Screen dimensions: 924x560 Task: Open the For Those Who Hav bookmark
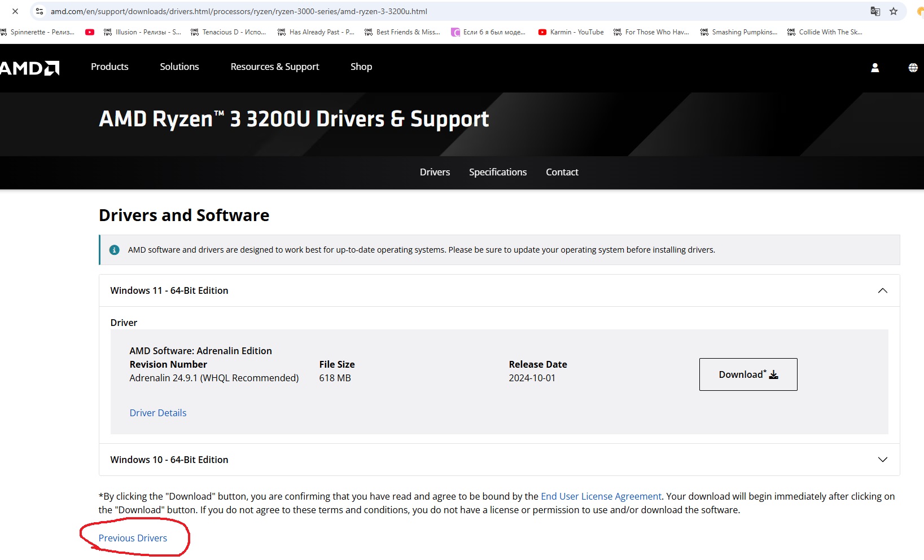[651, 32]
